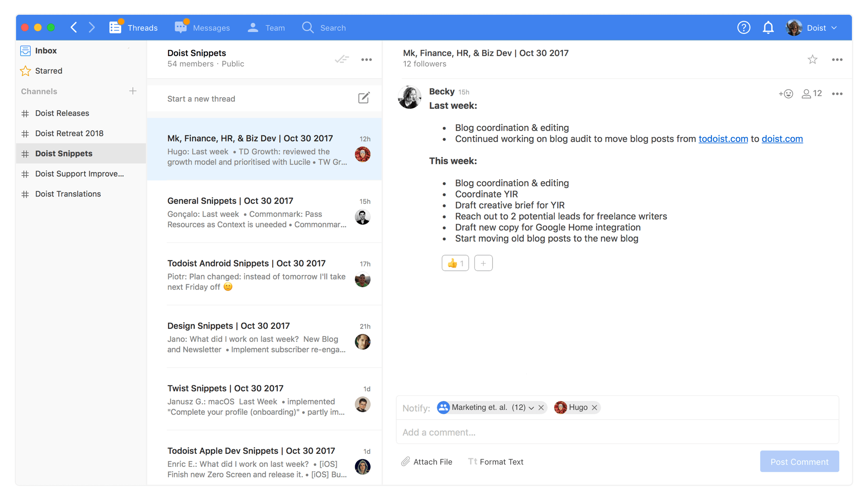Open the todoist.com link
Image resolution: width=868 pixels, height=499 pixels.
coord(723,139)
